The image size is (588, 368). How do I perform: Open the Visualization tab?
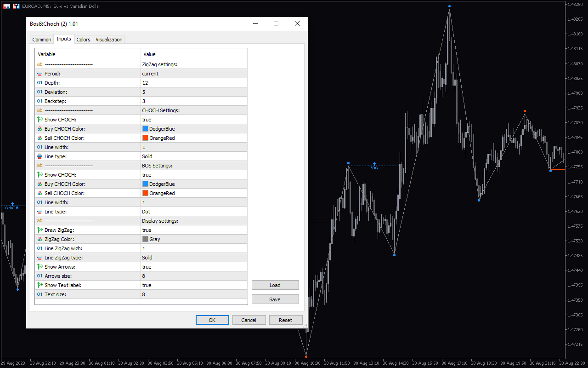tap(109, 40)
